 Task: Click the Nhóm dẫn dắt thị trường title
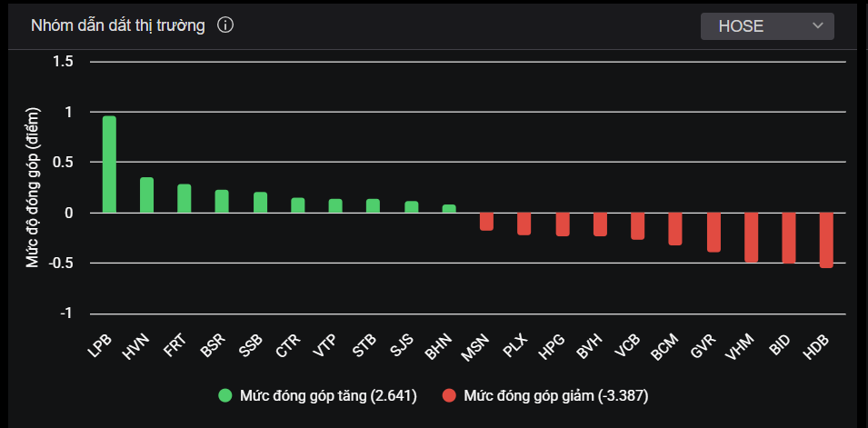pos(118,25)
